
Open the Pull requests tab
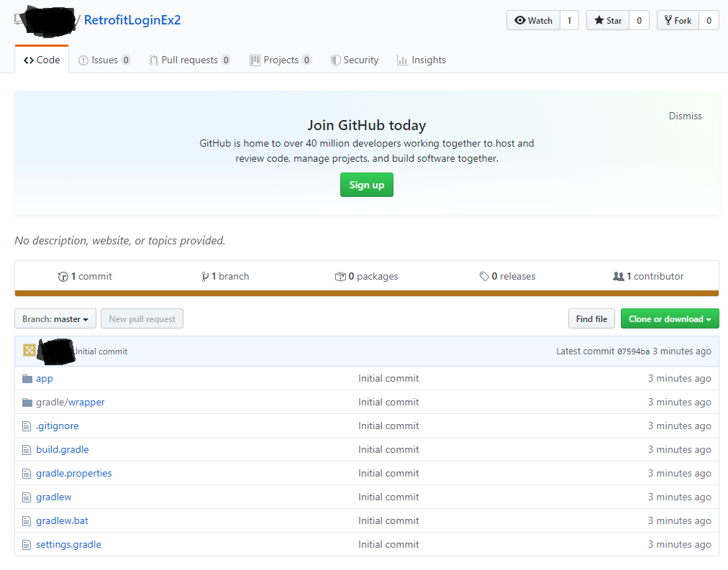(x=189, y=60)
